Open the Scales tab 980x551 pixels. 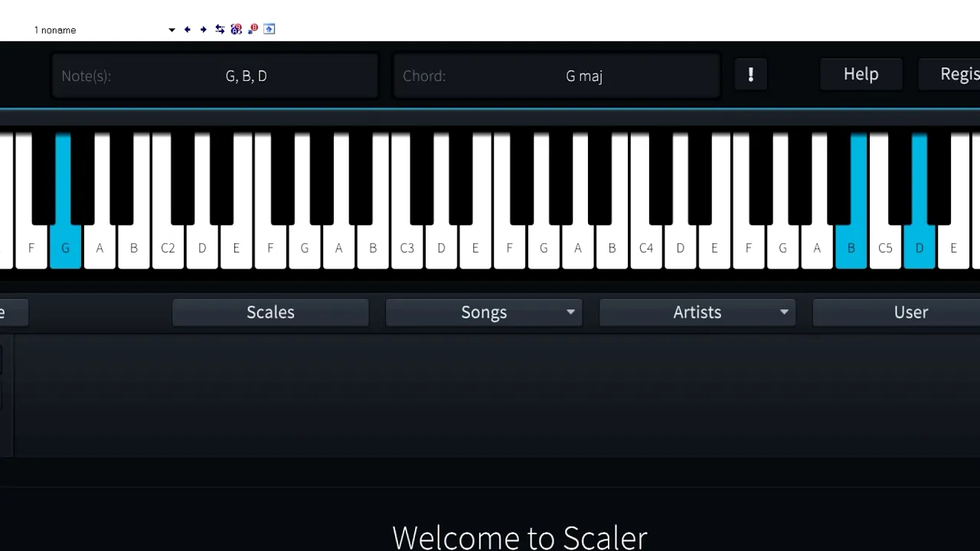point(270,312)
